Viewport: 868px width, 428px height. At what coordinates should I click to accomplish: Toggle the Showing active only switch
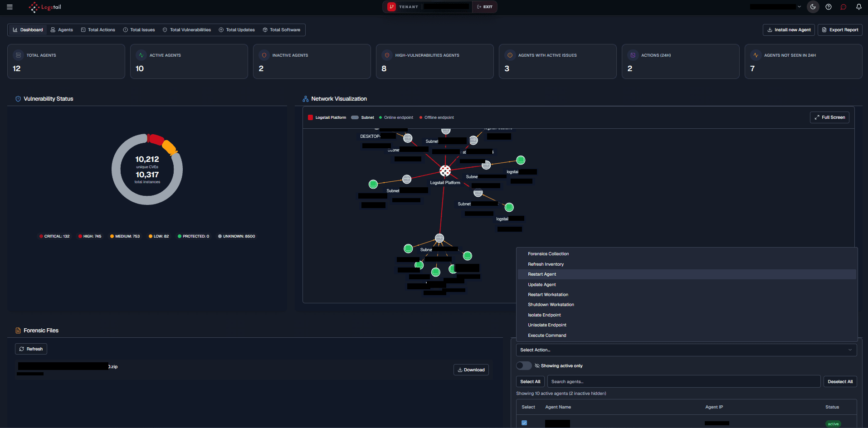pyautogui.click(x=524, y=365)
